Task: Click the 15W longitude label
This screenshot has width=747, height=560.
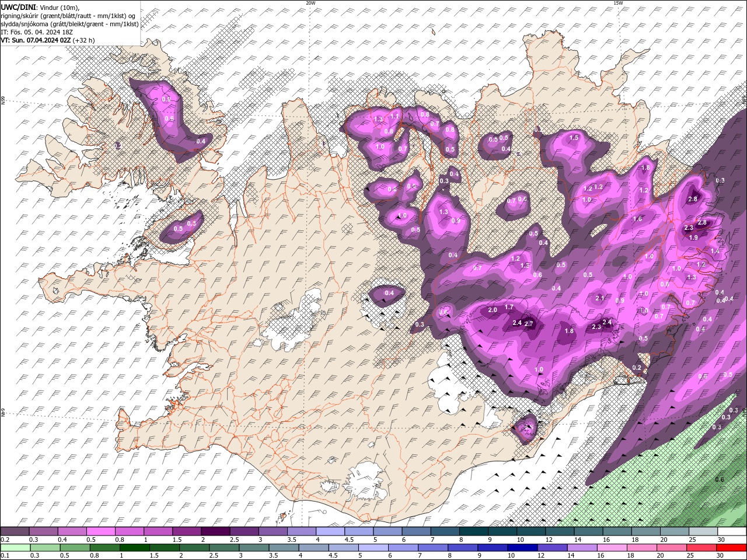Action: (x=618, y=3)
